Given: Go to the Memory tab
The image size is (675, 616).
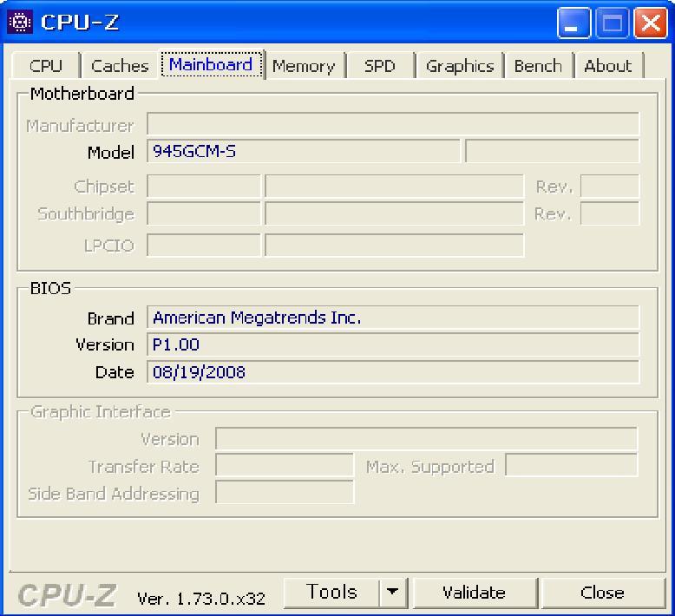Looking at the screenshot, I should point(303,66).
